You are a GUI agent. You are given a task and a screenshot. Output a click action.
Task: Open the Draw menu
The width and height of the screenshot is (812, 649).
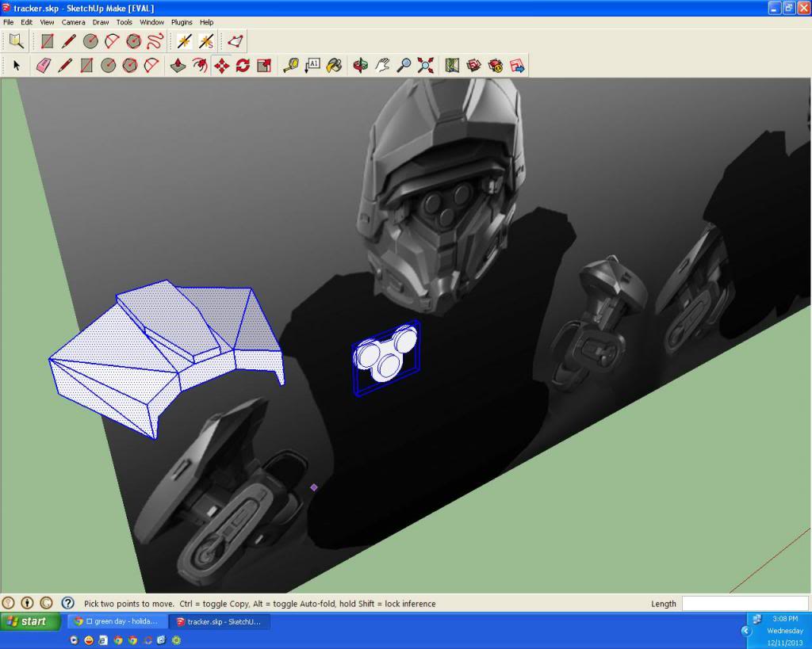pyautogui.click(x=101, y=22)
